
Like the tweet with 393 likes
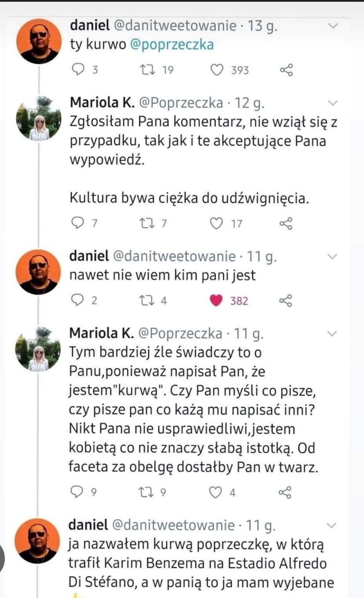[x=217, y=70]
